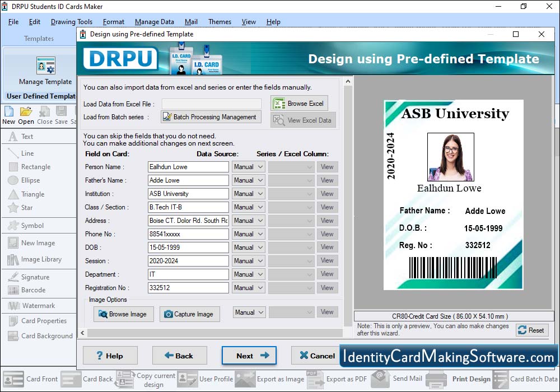Open Session data source dropdown
Viewport: 560px width, 392px height.
(248, 260)
